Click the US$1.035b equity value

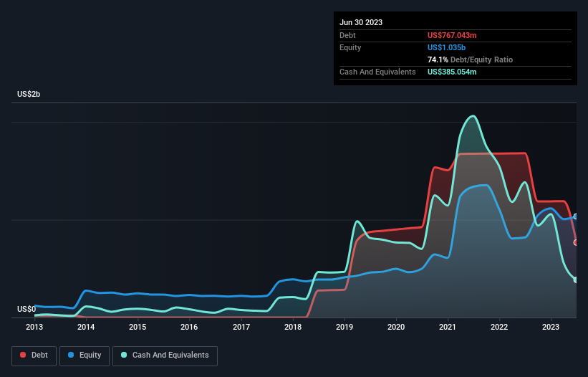tap(446, 47)
